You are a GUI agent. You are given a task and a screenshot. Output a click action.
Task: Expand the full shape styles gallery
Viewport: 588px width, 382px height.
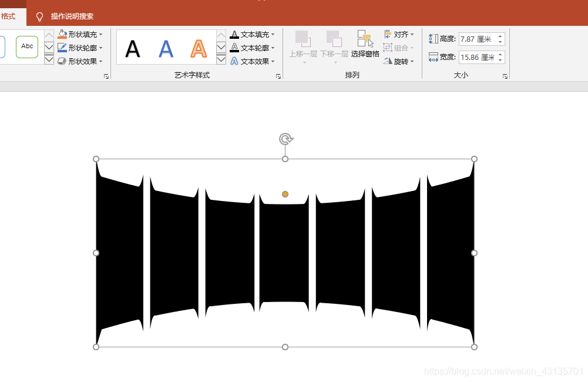(49, 59)
